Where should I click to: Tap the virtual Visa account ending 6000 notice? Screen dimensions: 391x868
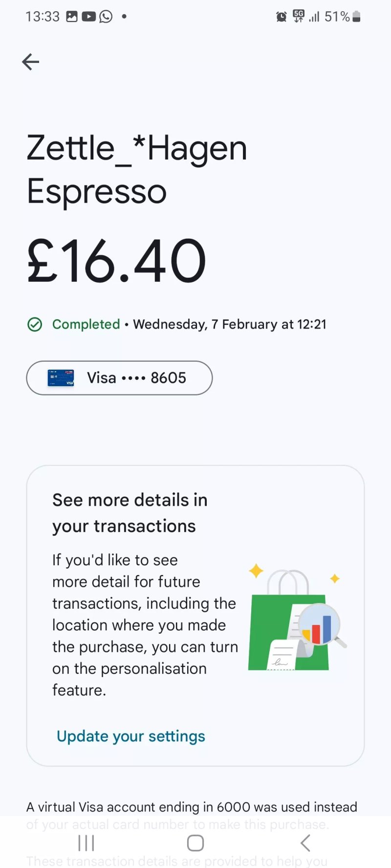coord(192,815)
